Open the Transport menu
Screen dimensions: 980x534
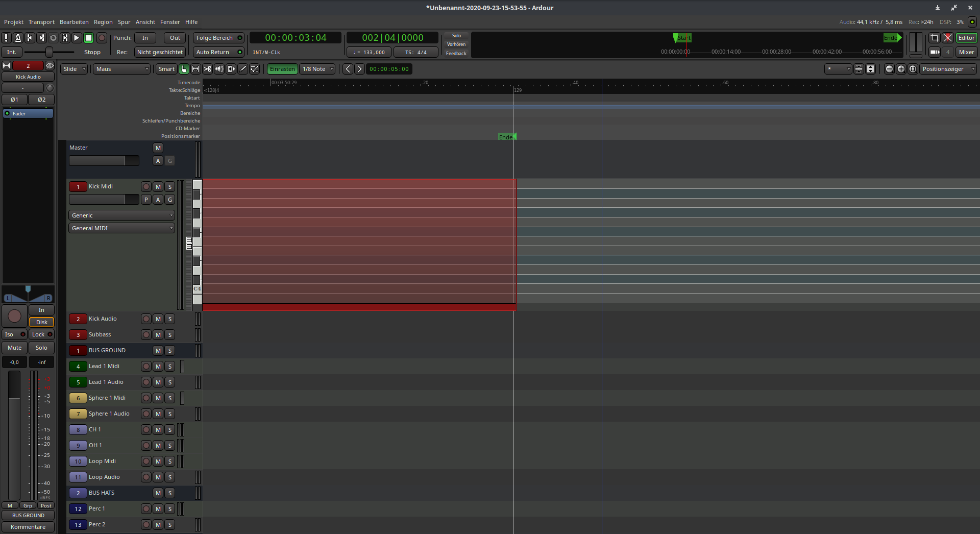pyautogui.click(x=41, y=22)
